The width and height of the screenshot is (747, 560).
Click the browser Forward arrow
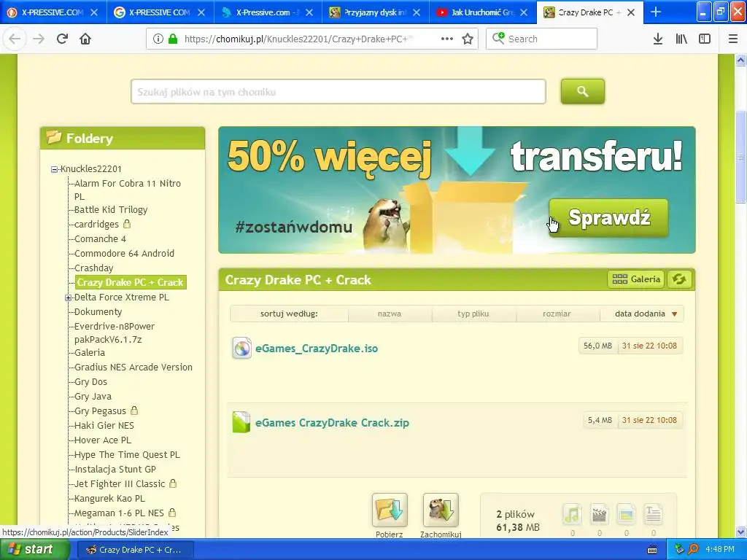click(39, 39)
